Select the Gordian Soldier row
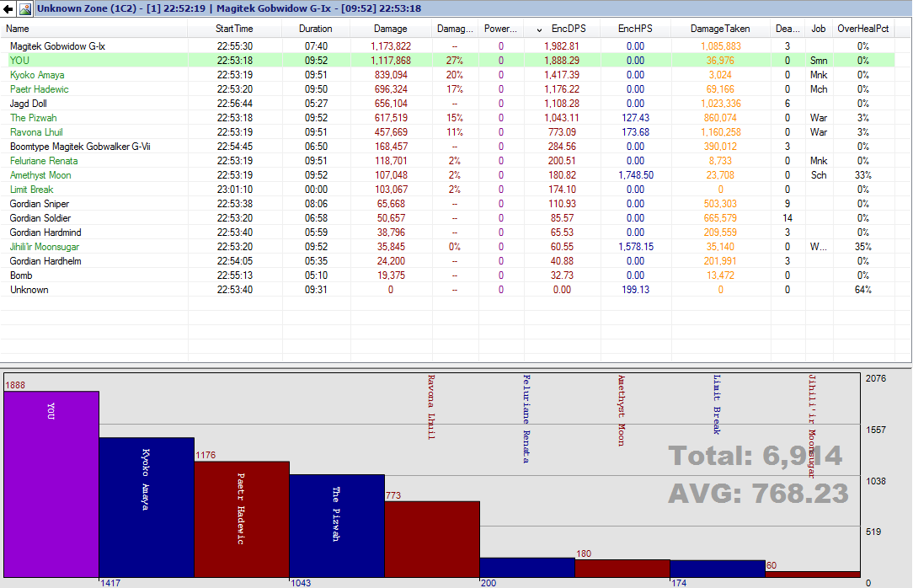Viewport: 913px width, 588px height. [448, 217]
